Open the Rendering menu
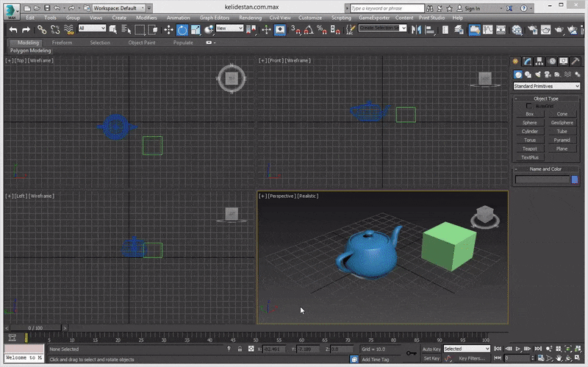This screenshot has width=588, height=367. click(x=250, y=18)
